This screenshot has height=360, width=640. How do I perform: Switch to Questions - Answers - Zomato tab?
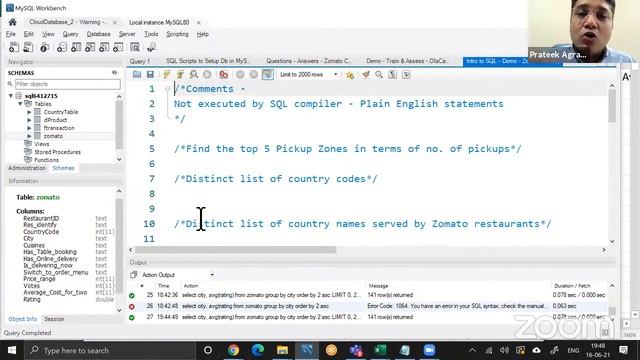[309, 61]
